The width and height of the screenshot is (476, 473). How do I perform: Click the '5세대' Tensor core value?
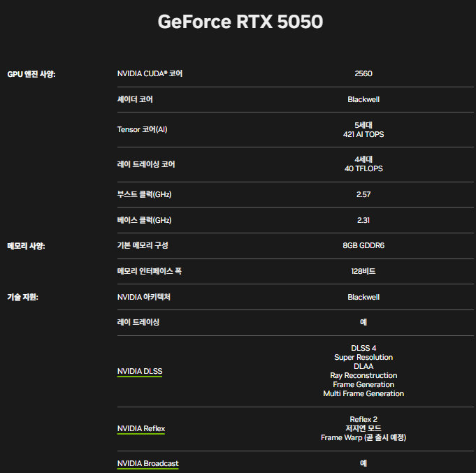(x=363, y=125)
